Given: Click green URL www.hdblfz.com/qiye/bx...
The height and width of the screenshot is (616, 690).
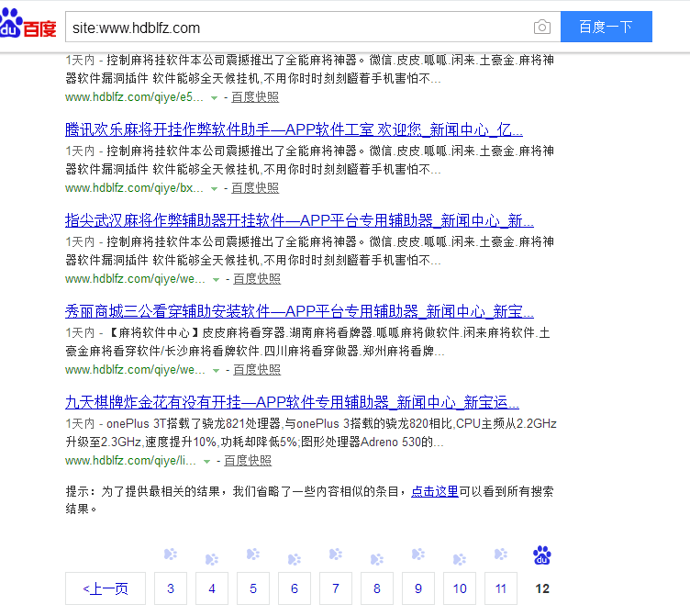Looking at the screenshot, I should coord(134,188).
